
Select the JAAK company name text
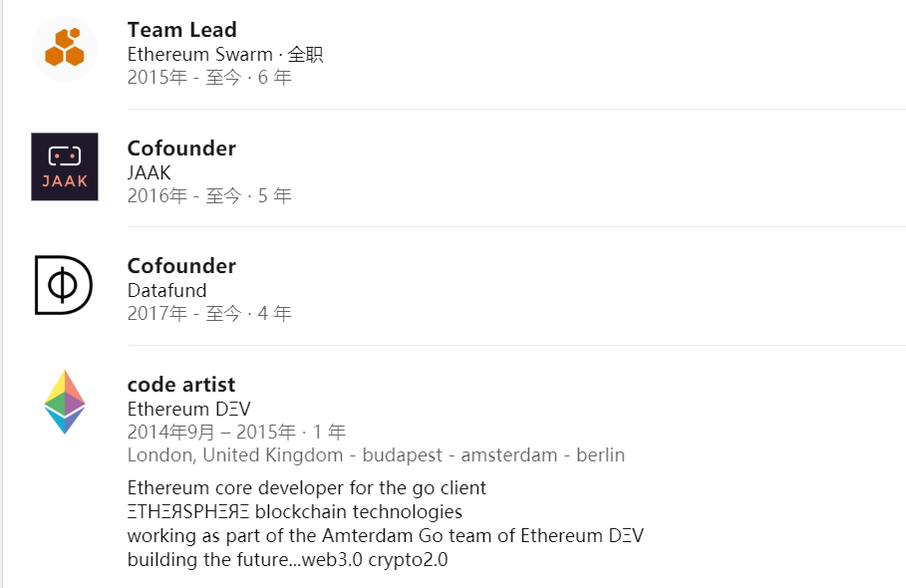coord(150,172)
